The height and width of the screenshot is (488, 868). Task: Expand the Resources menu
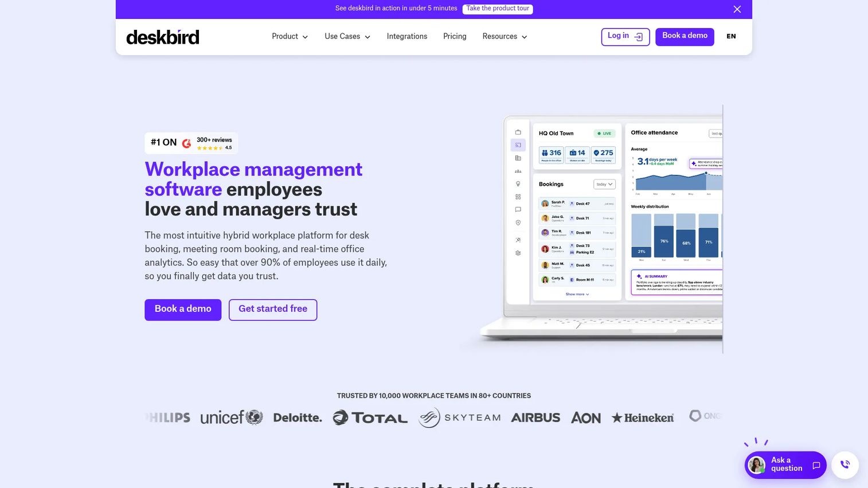coord(505,36)
